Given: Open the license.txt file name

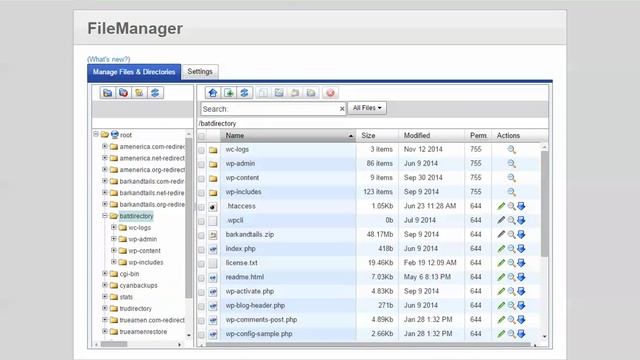Looking at the screenshot, I should pyautogui.click(x=241, y=263).
